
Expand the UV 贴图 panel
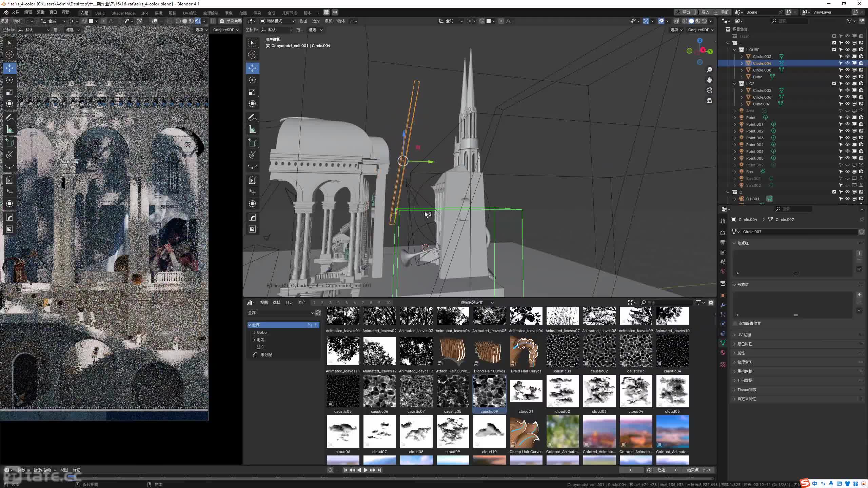[744, 334]
